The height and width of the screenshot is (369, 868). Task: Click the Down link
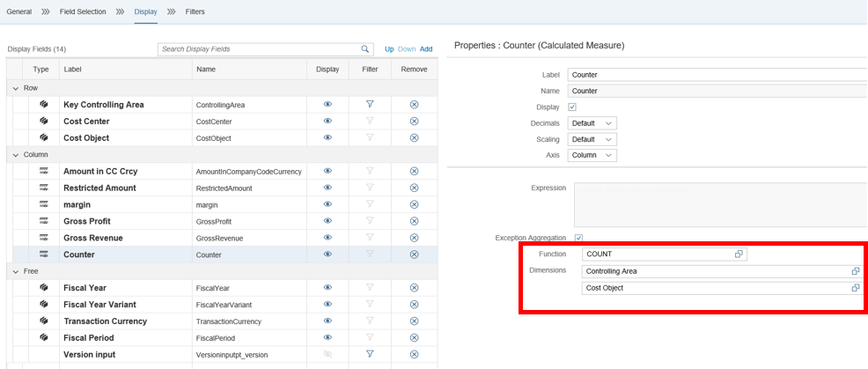407,49
